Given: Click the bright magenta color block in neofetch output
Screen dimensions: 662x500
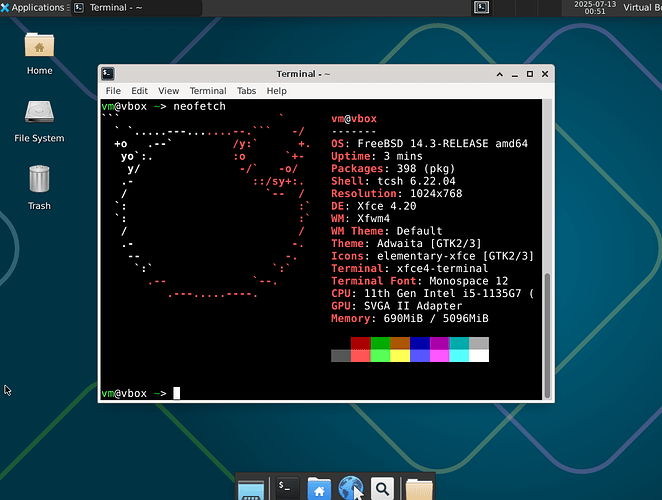Looking at the screenshot, I should pyautogui.click(x=440, y=356).
